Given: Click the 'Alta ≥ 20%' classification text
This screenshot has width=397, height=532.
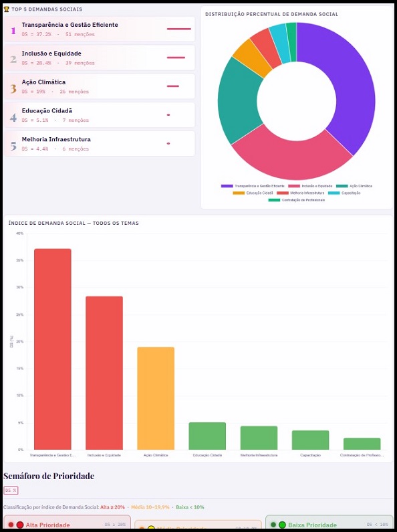Looking at the screenshot, I should (112, 507).
